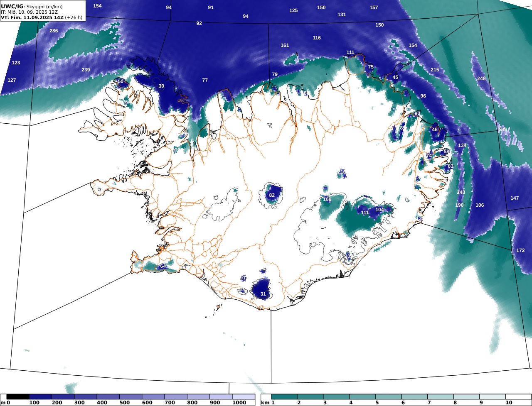Click the visibility value 157 on the map
Viewport: 532px width, 406px height.
[374, 7]
